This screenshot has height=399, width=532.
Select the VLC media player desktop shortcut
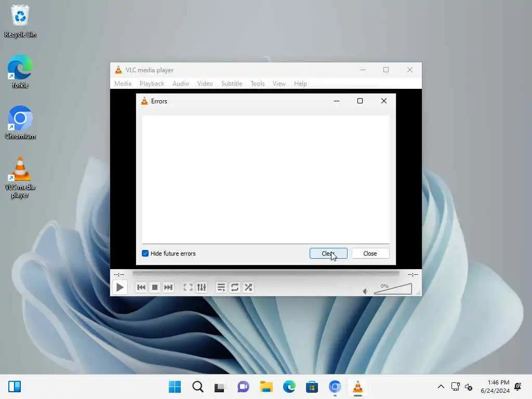click(20, 177)
